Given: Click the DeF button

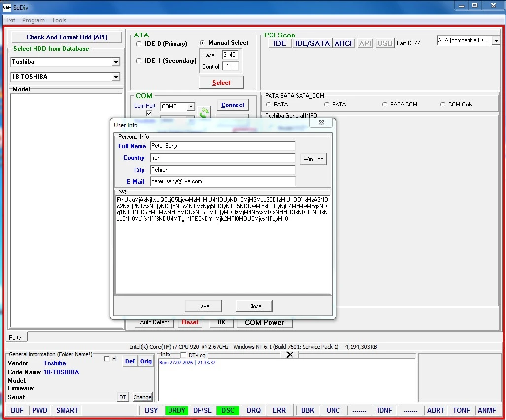Looking at the screenshot, I should coord(130,361).
